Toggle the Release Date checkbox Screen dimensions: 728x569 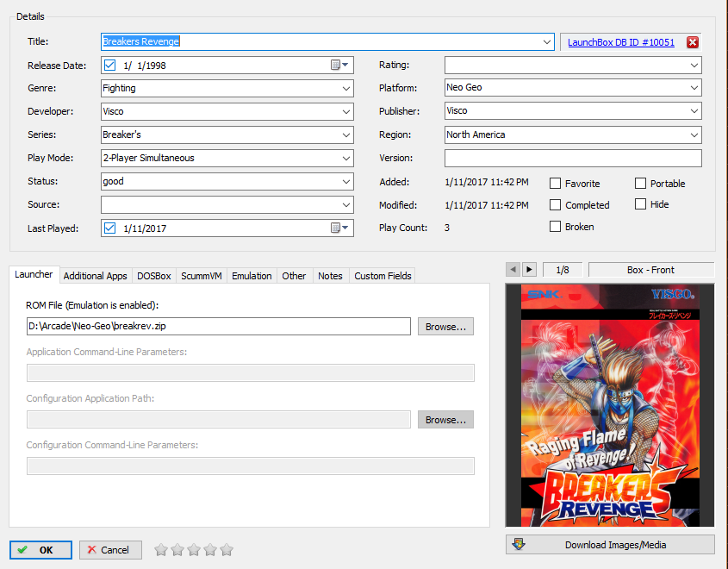109,65
